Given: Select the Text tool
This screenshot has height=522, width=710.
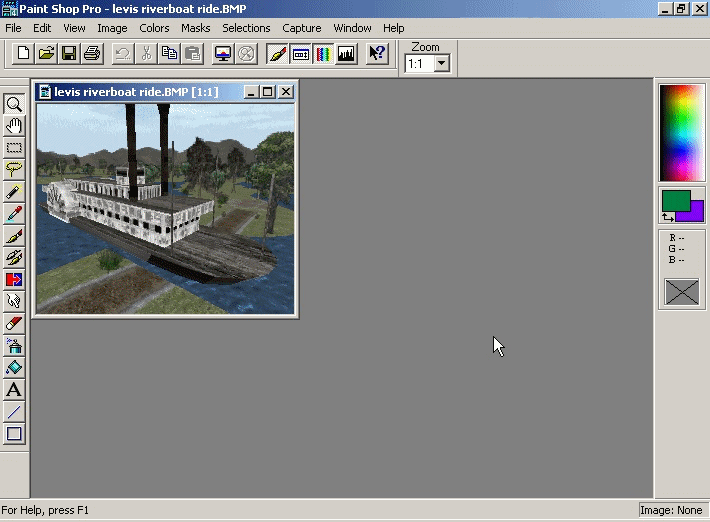Looking at the screenshot, I should 14,390.
